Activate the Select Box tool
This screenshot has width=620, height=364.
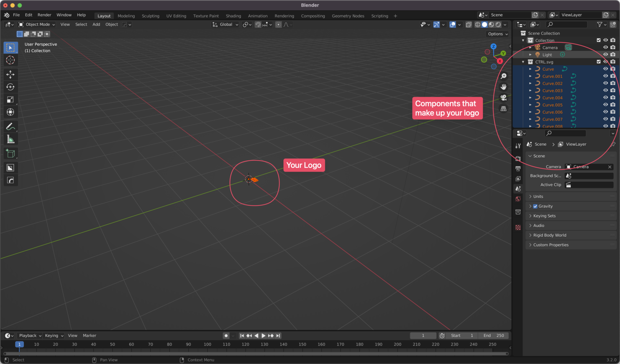10,47
